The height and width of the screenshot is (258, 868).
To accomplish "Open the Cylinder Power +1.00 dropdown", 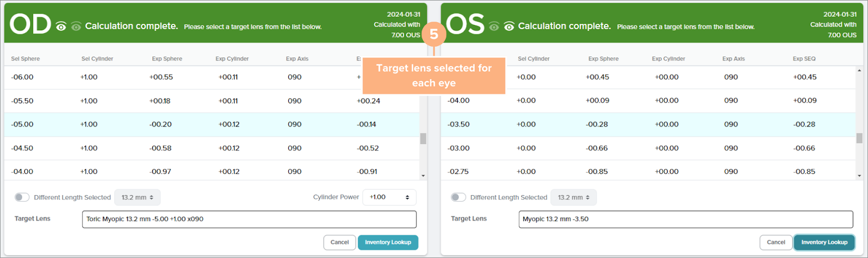I will [x=389, y=197].
